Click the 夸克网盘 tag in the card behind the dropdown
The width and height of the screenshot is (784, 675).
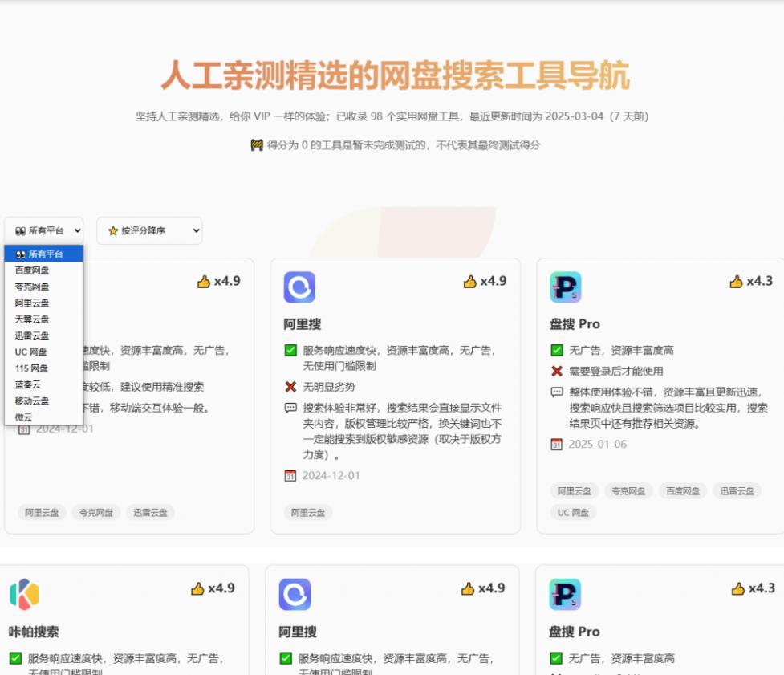pos(96,513)
